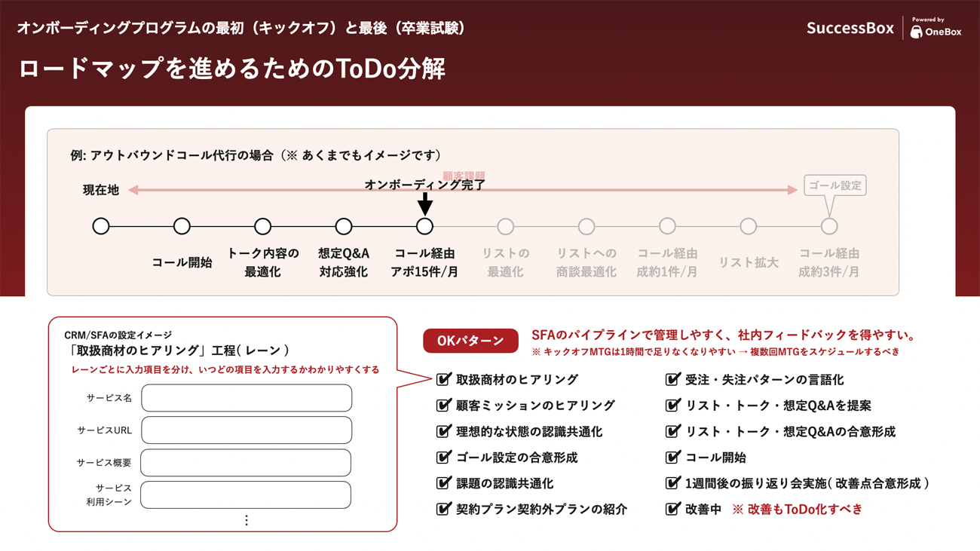This screenshot has height=551, width=980.
Task: Select the コール経由アポ15件/月 milestone circle
Action: [424, 226]
